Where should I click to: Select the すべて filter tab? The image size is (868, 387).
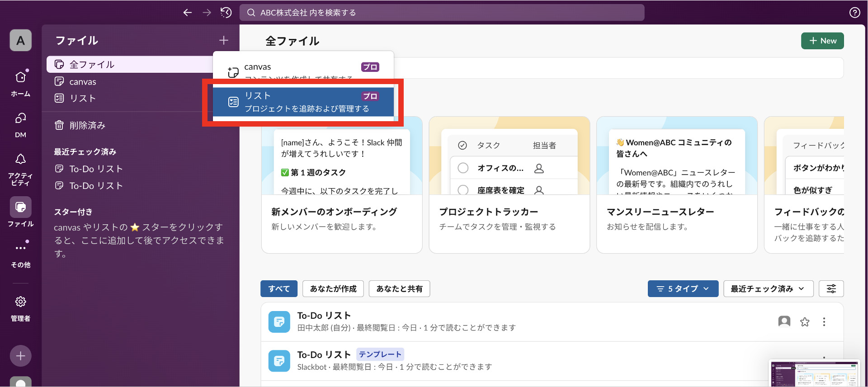coord(279,288)
